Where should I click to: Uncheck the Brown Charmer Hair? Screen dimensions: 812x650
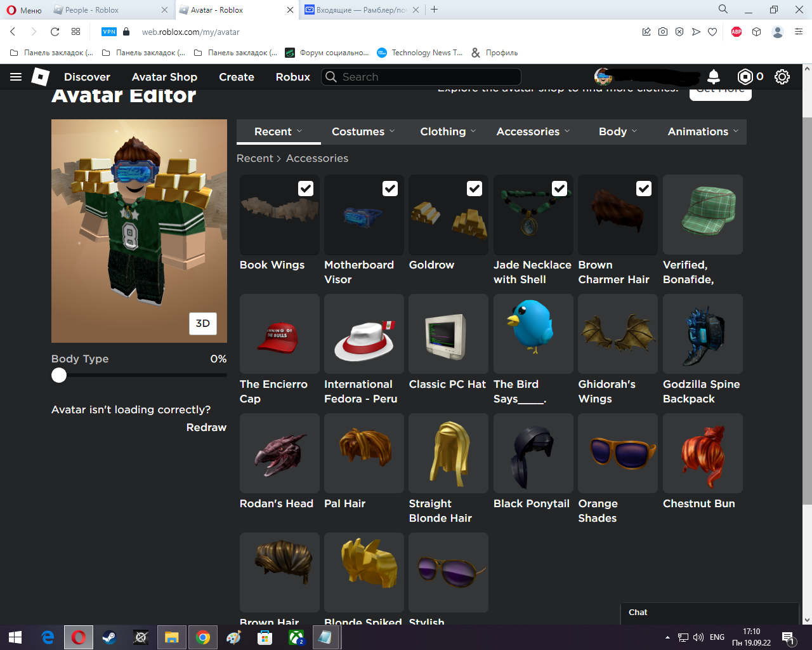point(644,189)
